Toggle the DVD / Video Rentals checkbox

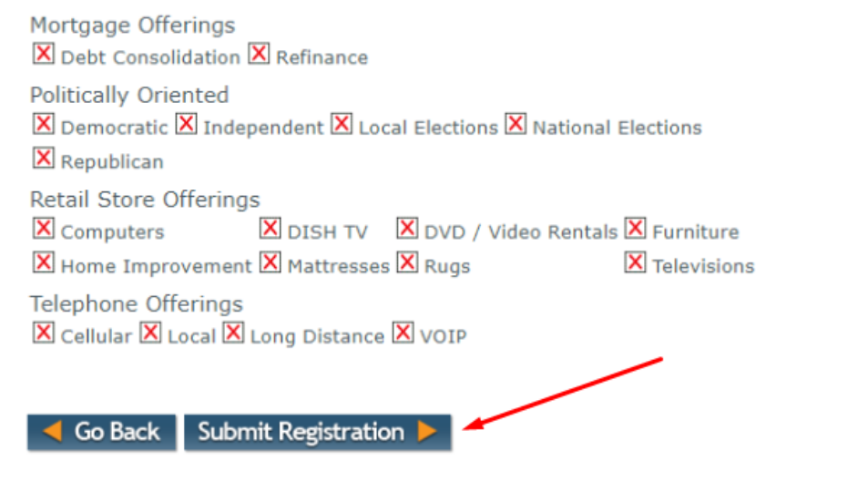pos(407,229)
